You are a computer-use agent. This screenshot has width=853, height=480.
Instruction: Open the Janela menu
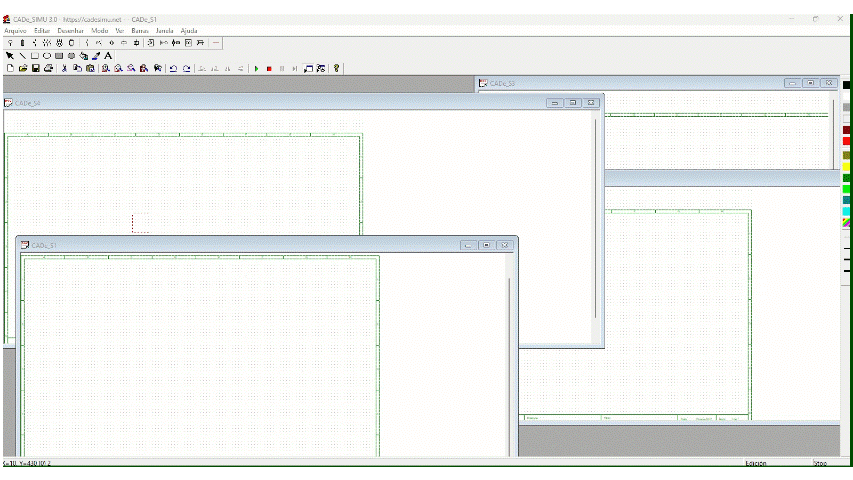tap(164, 31)
